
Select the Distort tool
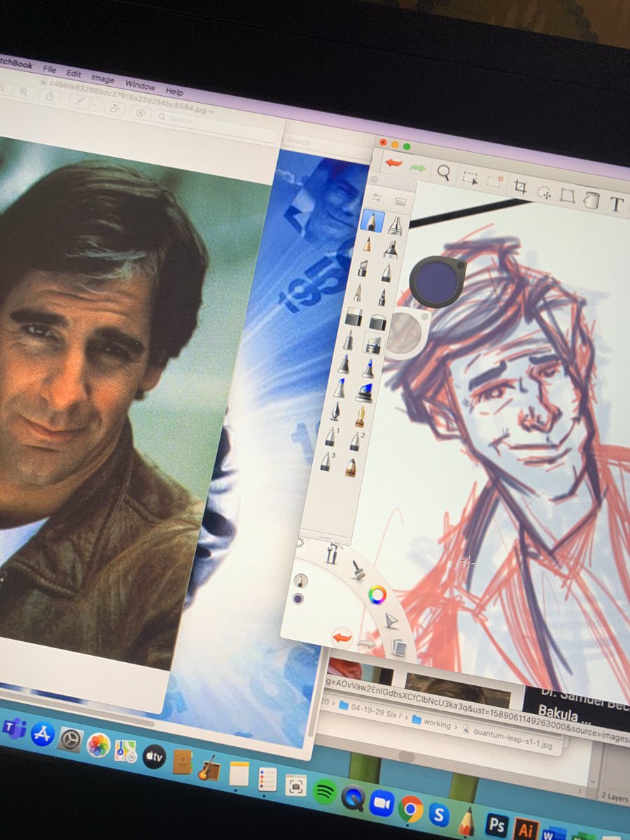tap(568, 195)
